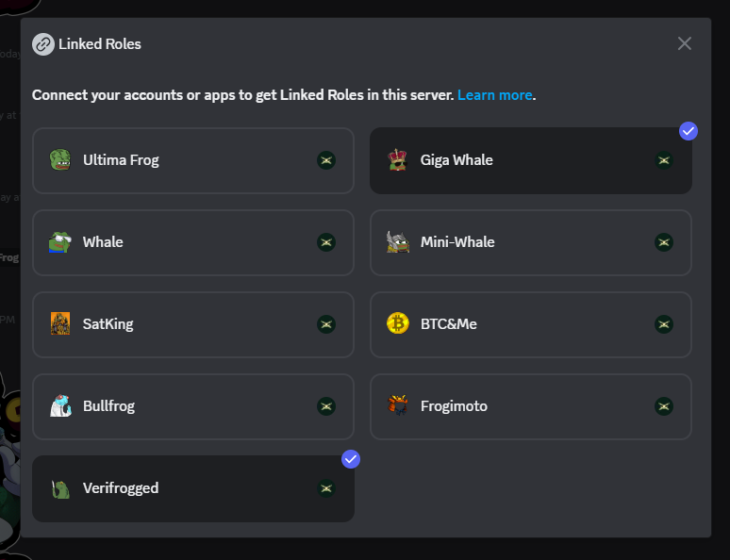Open the Learn more link
This screenshot has height=560, width=730.
pos(494,95)
